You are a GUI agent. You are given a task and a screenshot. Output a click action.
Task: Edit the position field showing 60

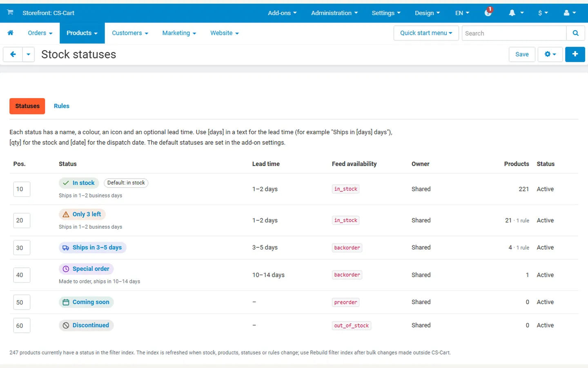pyautogui.click(x=22, y=325)
